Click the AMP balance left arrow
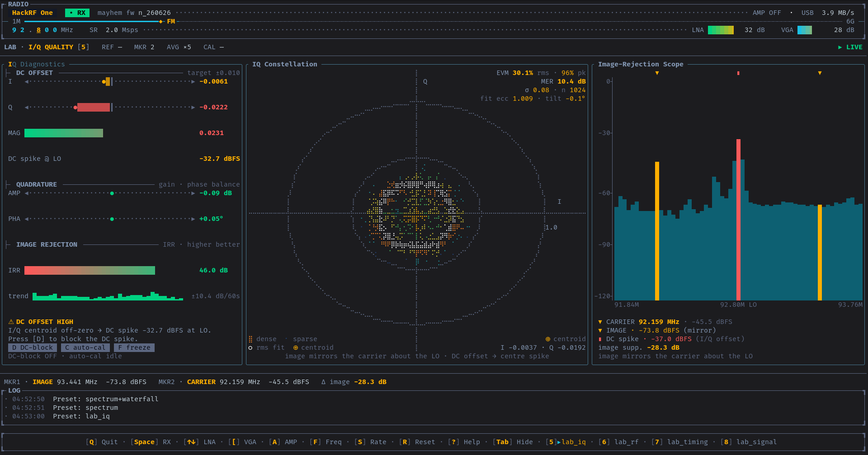The width and height of the screenshot is (868, 455). tap(27, 193)
